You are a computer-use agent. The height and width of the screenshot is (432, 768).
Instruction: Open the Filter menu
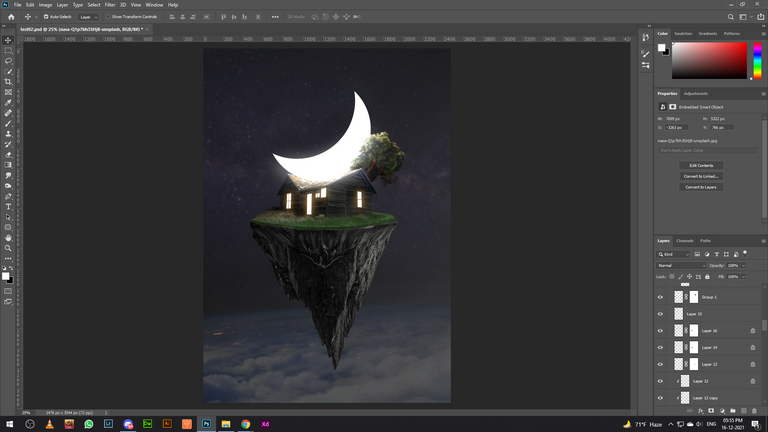pos(110,5)
